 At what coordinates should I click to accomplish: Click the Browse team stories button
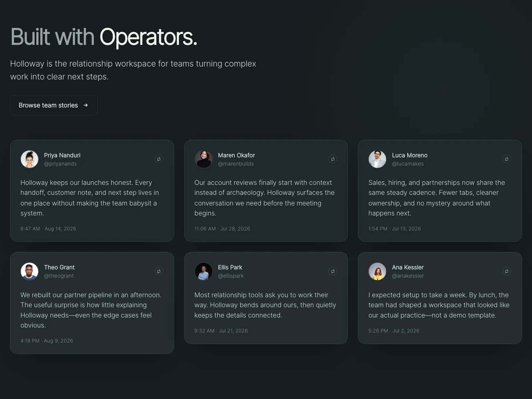[x=54, y=105]
